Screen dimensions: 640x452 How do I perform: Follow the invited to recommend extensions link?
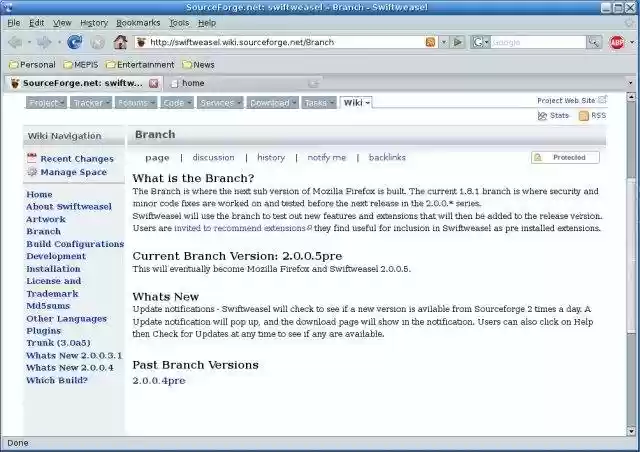point(240,228)
